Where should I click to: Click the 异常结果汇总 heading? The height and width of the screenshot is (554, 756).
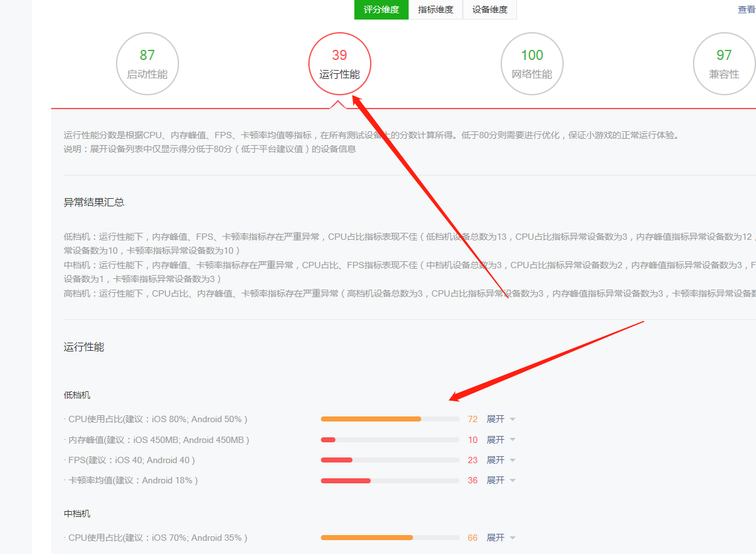point(94,202)
